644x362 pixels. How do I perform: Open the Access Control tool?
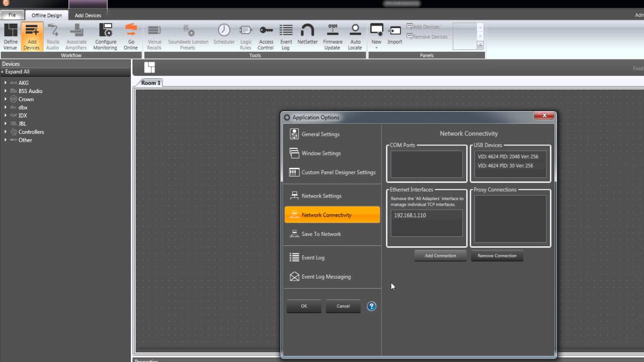[x=266, y=36]
